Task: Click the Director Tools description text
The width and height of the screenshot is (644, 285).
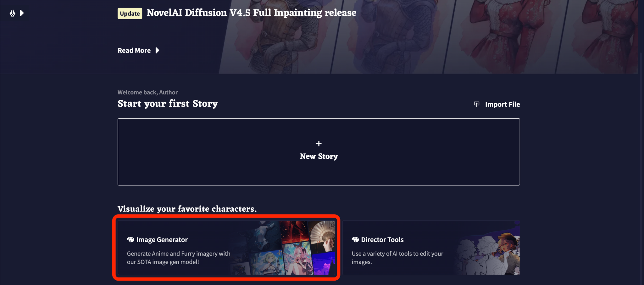Action: point(397,258)
